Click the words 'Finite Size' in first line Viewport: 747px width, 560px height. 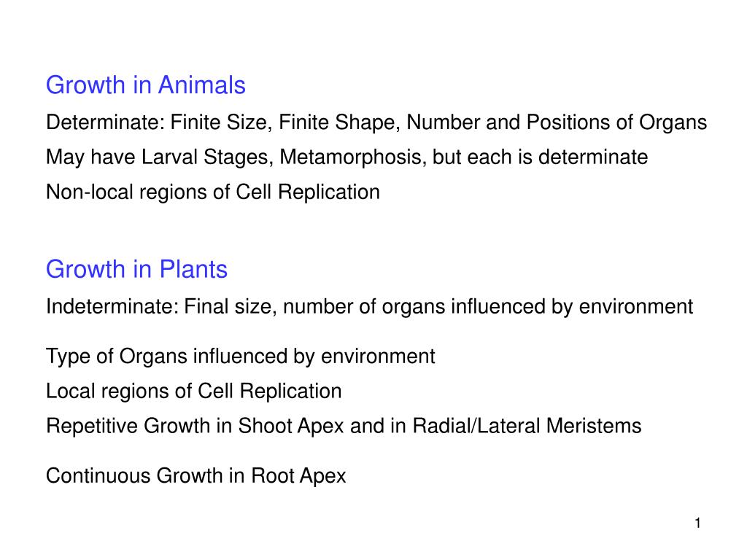coord(222,122)
